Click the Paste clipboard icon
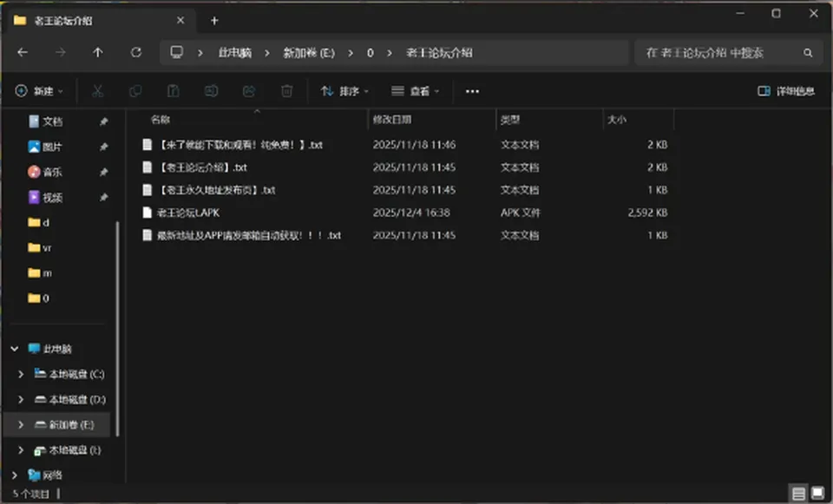833x504 pixels. 174,91
